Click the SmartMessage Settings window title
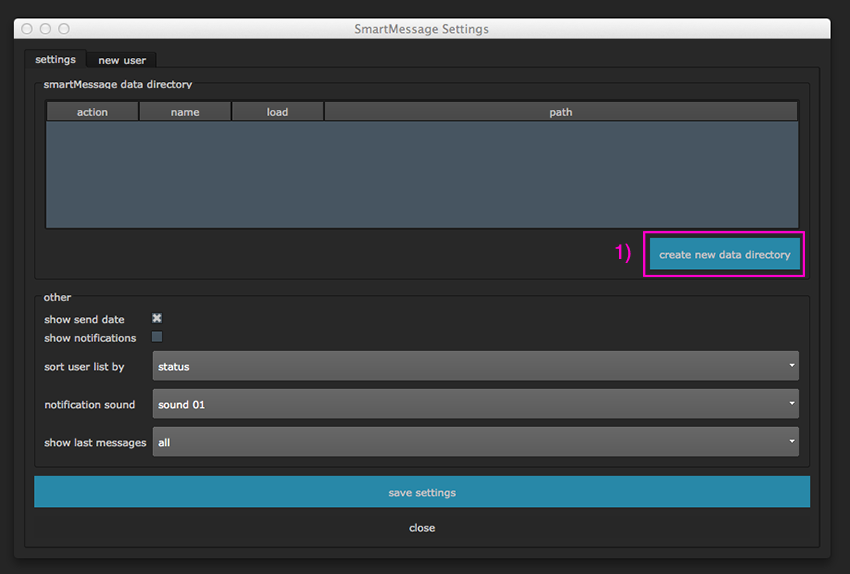Image resolution: width=850 pixels, height=574 pixels. [421, 29]
